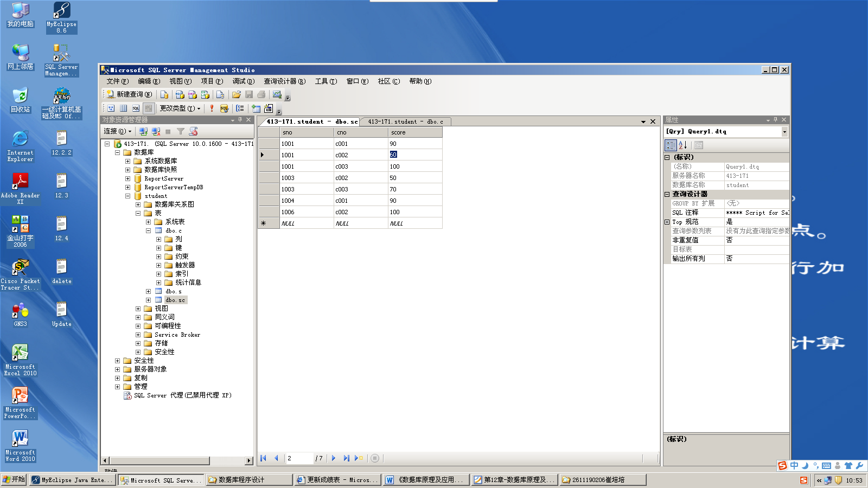Switch to the 413-171.student - dbo.c tab
868x488 pixels.
pos(405,121)
